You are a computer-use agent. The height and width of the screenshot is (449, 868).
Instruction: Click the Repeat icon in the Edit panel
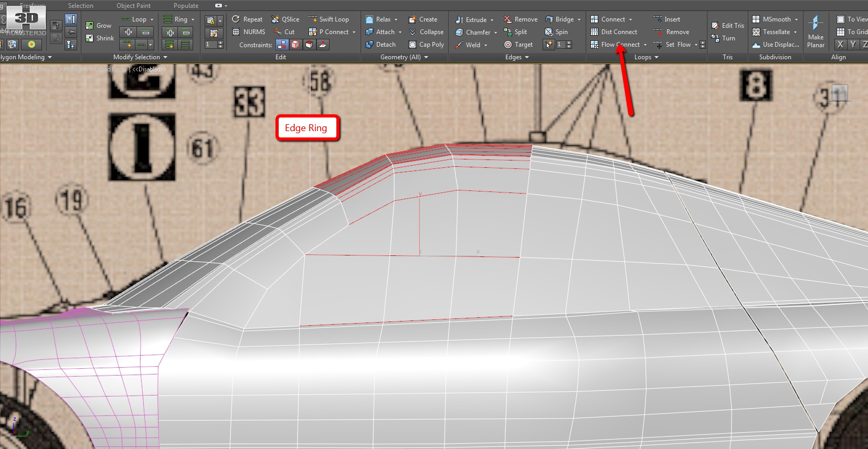[236, 19]
